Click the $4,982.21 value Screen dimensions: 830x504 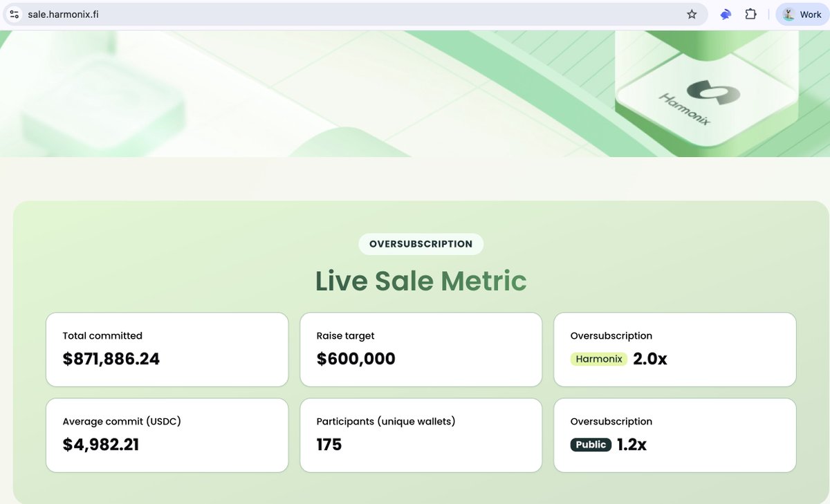(101, 445)
